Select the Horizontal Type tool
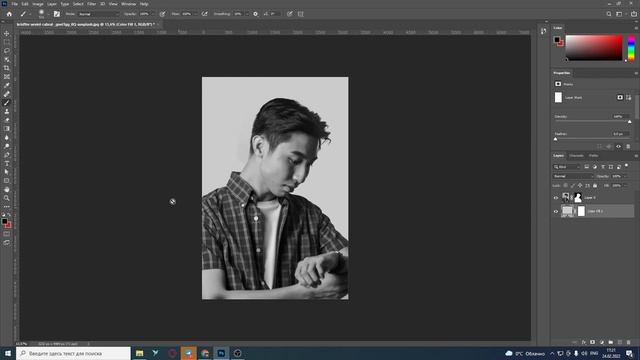The width and height of the screenshot is (640, 360). pos(7,163)
